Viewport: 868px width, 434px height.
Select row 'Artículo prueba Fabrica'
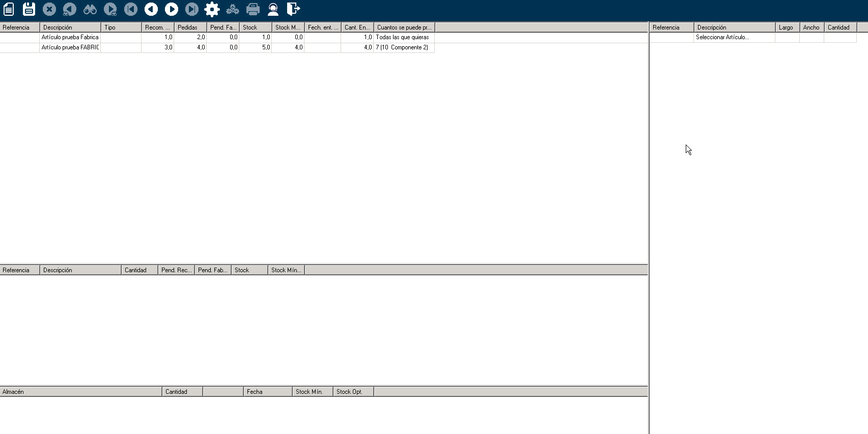pos(70,37)
